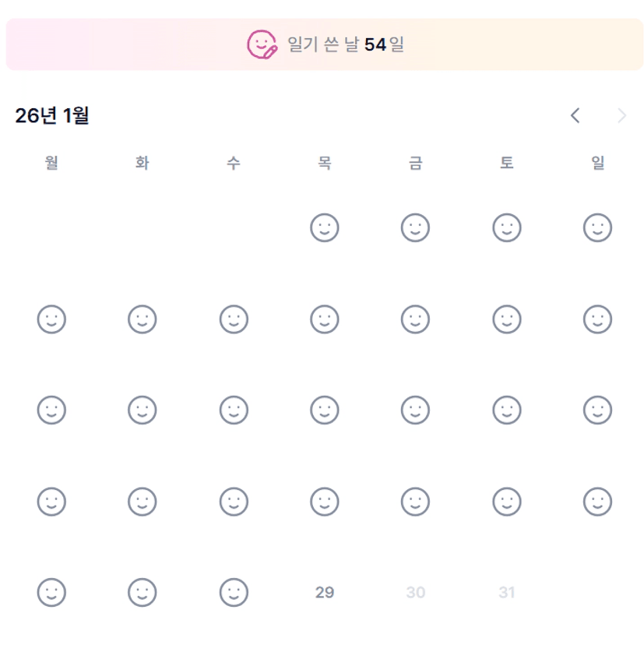Select date 29 on the calendar
Screen dimensions: 644x666
coord(325,593)
